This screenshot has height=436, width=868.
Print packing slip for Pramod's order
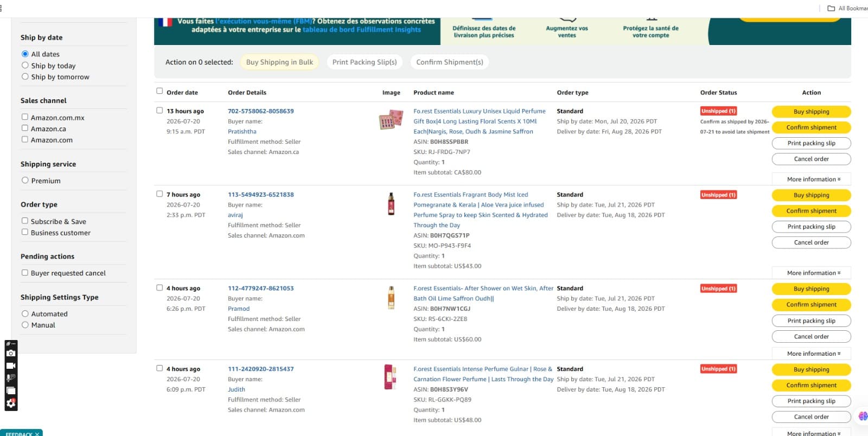coord(812,320)
